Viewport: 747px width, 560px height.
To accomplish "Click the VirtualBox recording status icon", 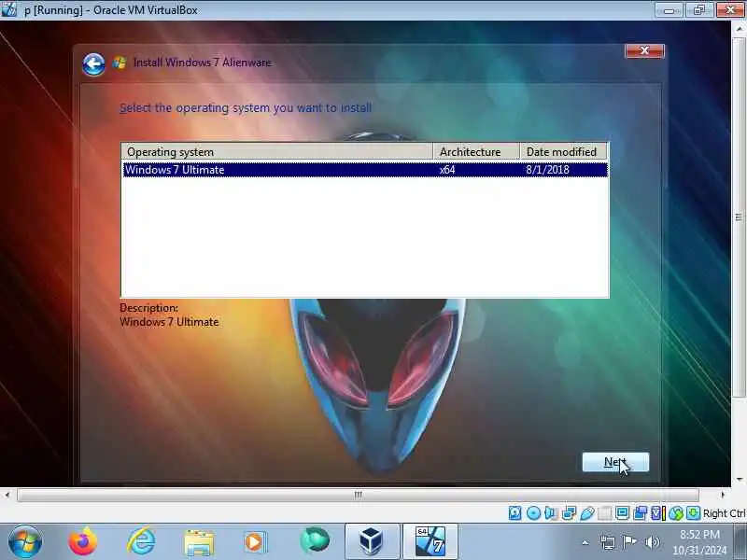I will 641,512.
